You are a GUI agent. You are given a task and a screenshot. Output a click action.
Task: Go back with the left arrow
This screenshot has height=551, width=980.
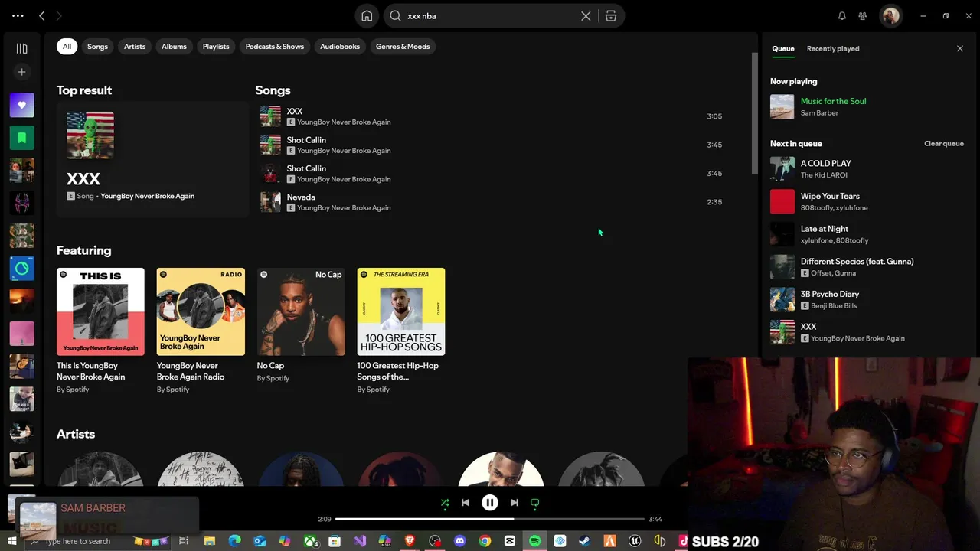click(42, 15)
